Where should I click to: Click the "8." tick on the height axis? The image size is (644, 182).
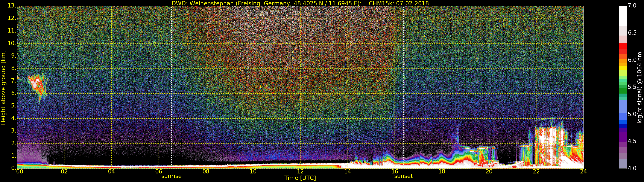14,68
